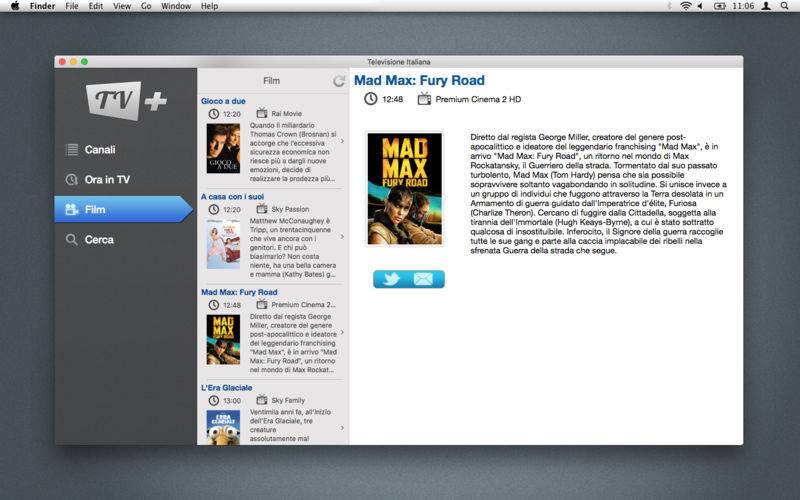Open the Go menu
The height and width of the screenshot is (500, 800).
tap(146, 6)
